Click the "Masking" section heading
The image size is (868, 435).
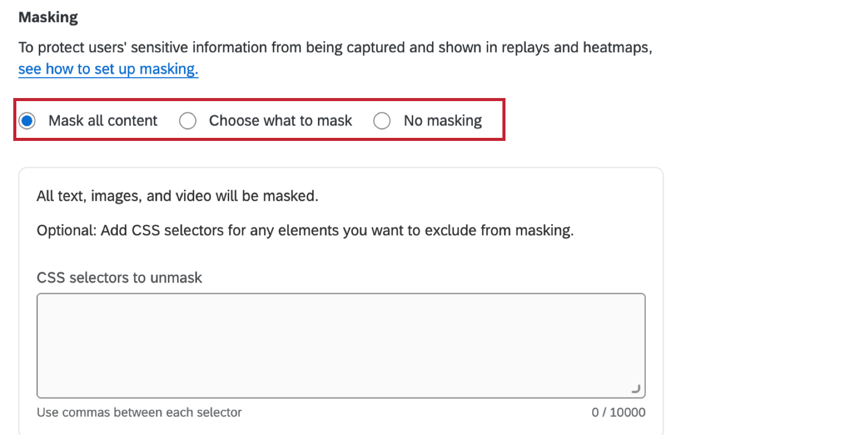[x=48, y=16]
